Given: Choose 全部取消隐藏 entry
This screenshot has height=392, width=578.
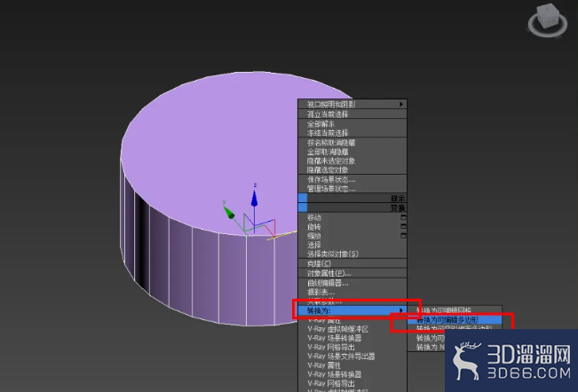Looking at the screenshot, I should (x=352, y=152).
